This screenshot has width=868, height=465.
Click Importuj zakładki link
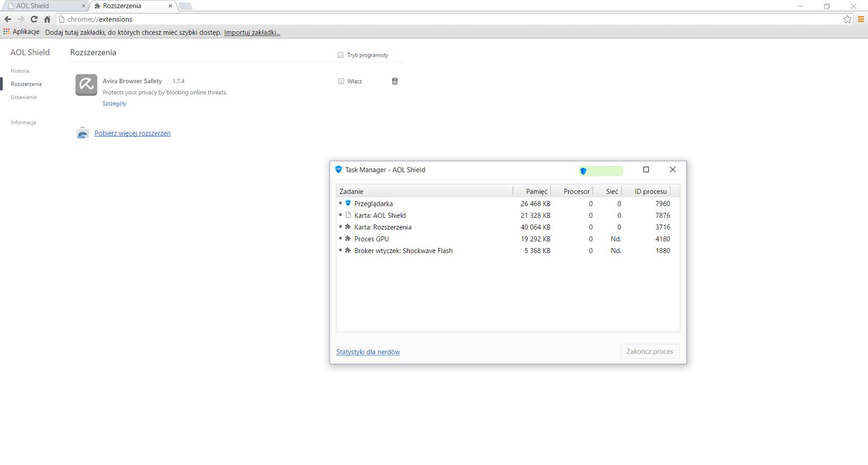pos(252,32)
